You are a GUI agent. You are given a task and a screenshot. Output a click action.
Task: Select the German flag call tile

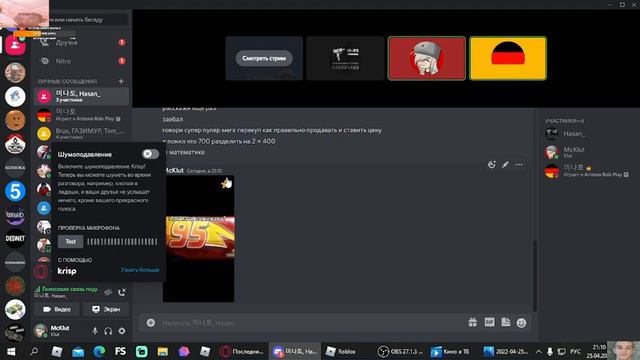click(x=508, y=58)
